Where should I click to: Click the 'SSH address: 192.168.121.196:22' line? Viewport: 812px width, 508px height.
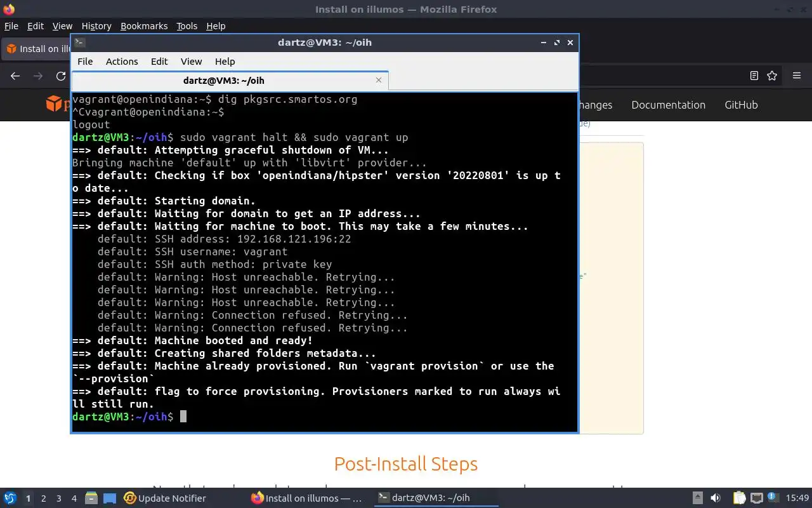click(x=224, y=239)
